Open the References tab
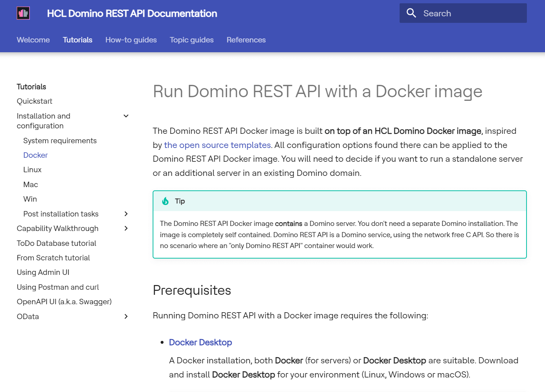This screenshot has width=545, height=392. (x=246, y=40)
